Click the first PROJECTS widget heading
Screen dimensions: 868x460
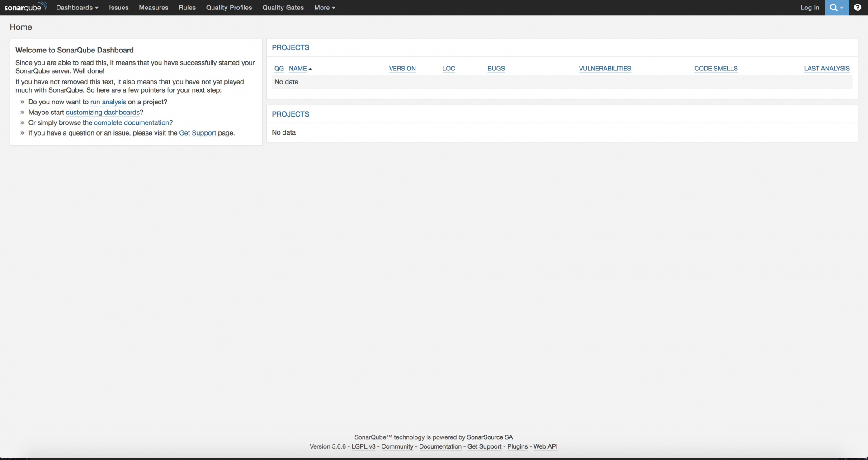[x=291, y=48]
